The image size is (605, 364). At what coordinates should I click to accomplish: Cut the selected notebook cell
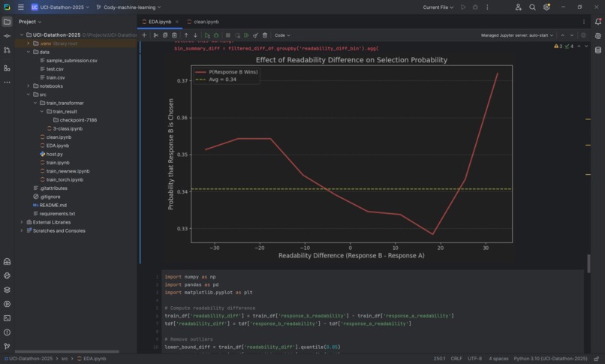(x=156, y=35)
